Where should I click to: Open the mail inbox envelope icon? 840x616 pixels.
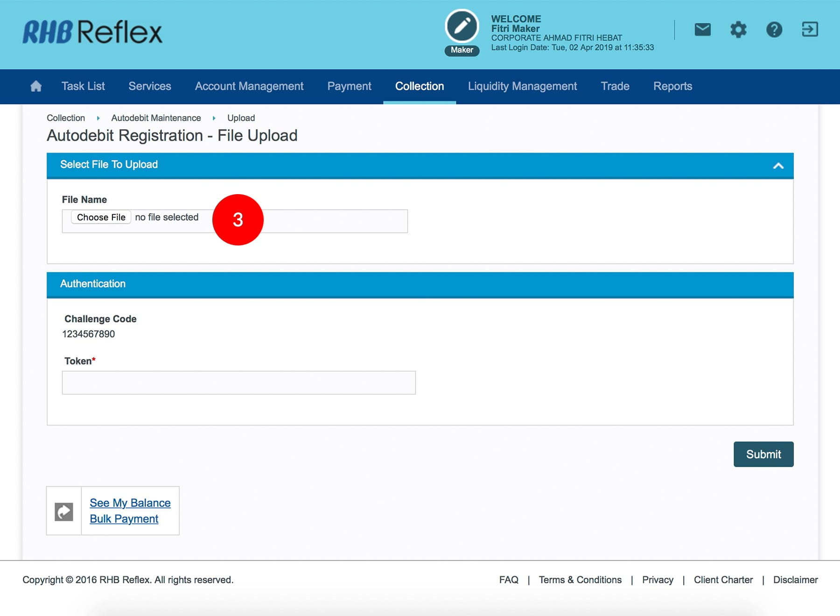tap(702, 30)
